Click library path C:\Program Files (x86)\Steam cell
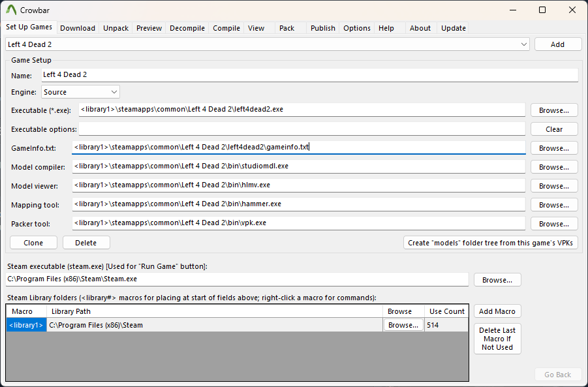 [x=215, y=325]
